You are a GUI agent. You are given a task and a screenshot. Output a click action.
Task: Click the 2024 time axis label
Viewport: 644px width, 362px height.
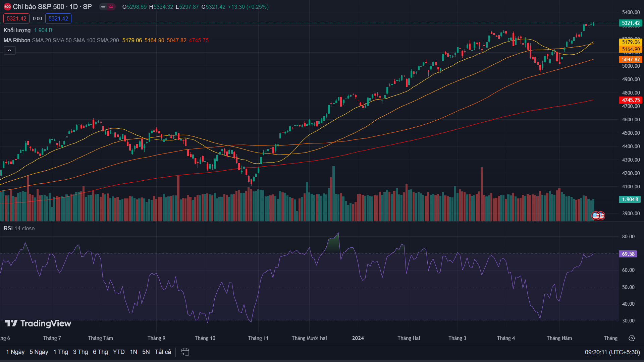(358, 338)
